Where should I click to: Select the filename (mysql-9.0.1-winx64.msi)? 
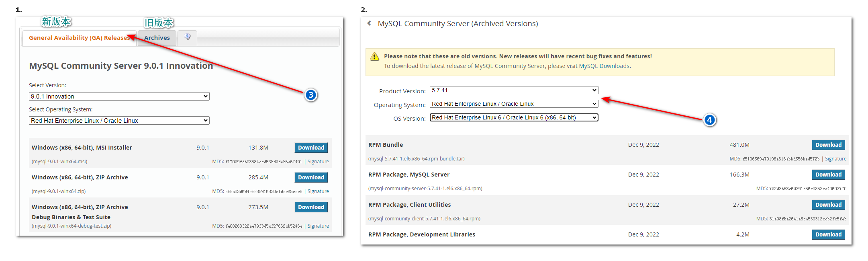click(59, 162)
